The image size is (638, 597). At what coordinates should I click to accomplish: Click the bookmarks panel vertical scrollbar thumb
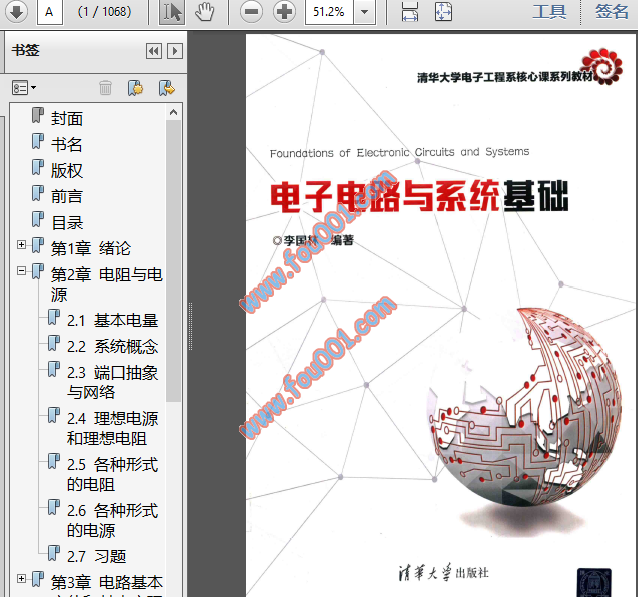click(174, 260)
